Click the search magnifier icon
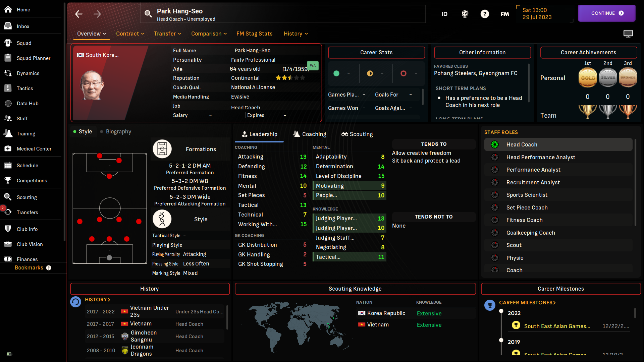This screenshot has height=362, width=644. pyautogui.click(x=148, y=14)
